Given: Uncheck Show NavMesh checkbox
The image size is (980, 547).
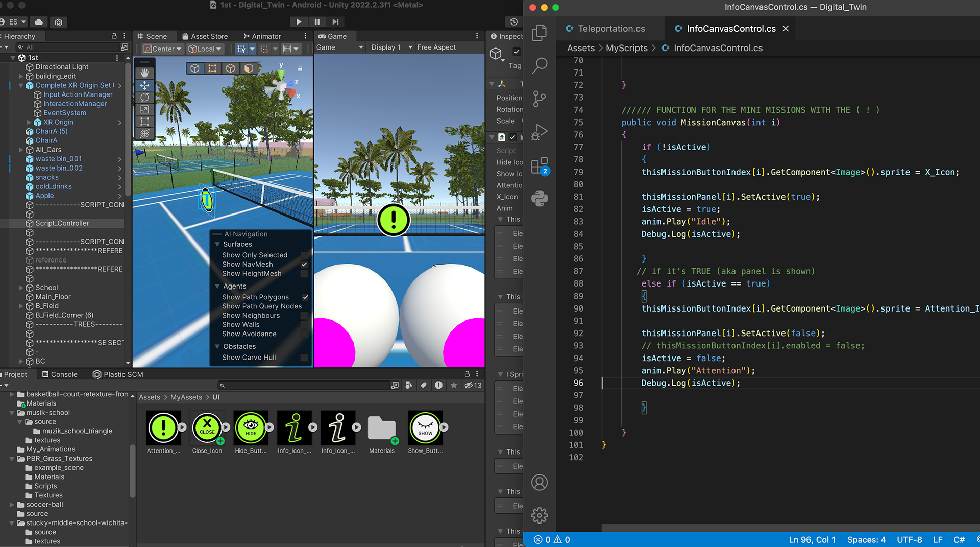Looking at the screenshot, I should coord(305,265).
